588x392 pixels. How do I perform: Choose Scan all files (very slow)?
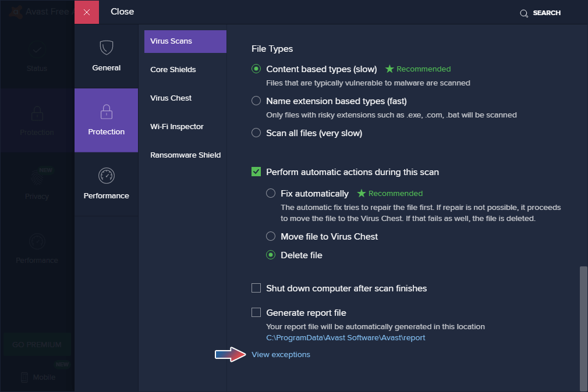coord(256,133)
